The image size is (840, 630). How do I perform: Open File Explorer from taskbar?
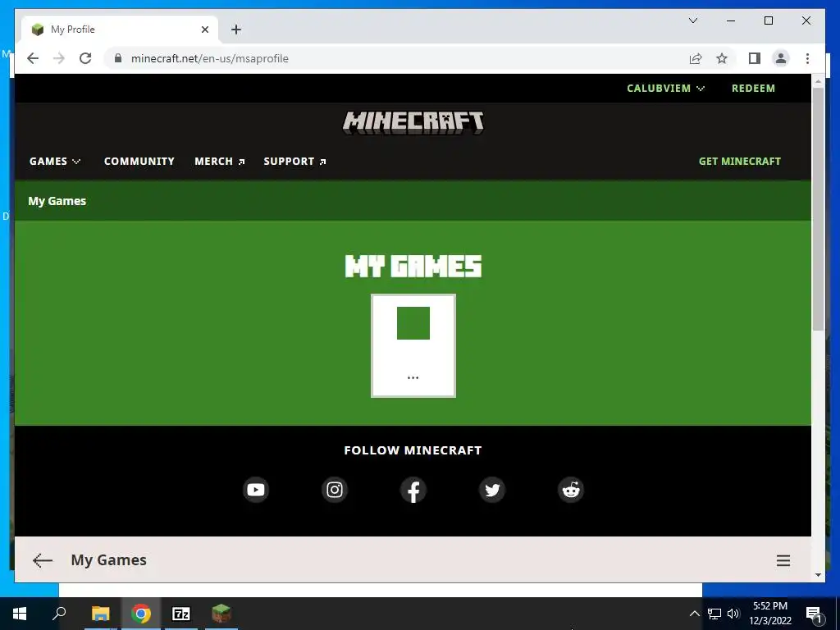click(100, 614)
